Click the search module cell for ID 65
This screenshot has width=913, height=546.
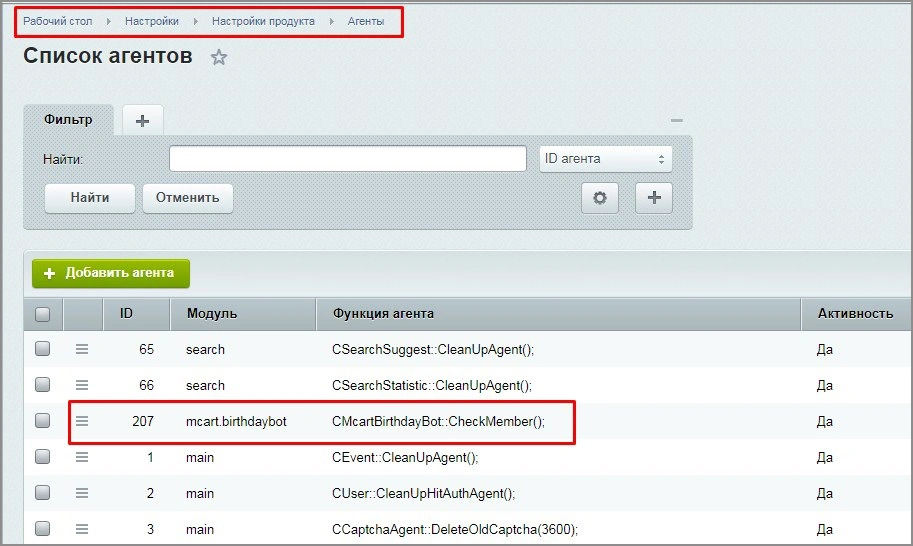click(205, 350)
